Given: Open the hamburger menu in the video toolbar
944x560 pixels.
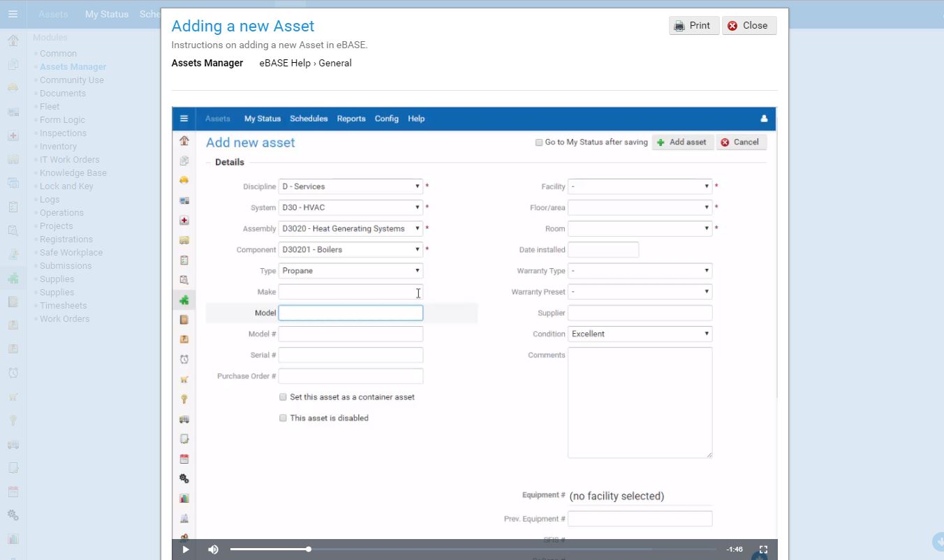Looking at the screenshot, I should coord(184,119).
